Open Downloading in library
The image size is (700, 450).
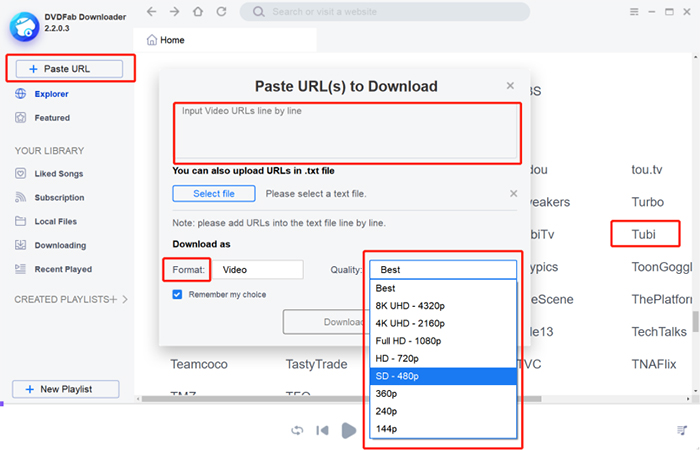60,245
